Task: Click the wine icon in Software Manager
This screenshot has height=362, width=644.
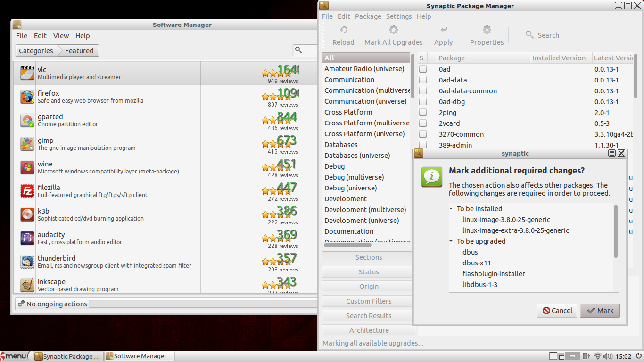Action: [27, 167]
